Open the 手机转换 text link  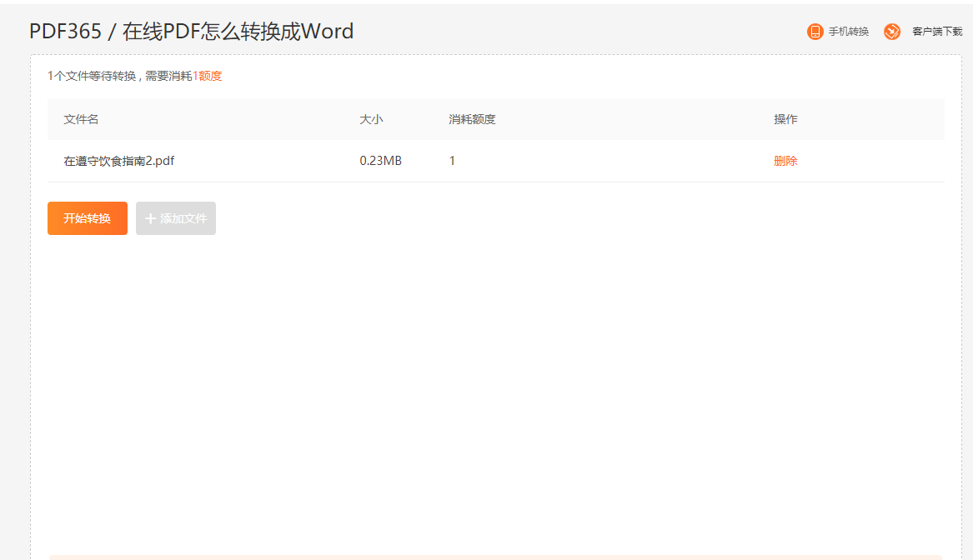(849, 32)
